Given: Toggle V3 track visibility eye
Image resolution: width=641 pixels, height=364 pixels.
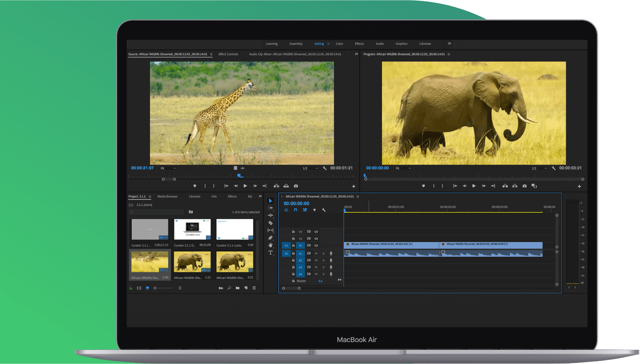Looking at the screenshot, I should pyautogui.click(x=316, y=231).
